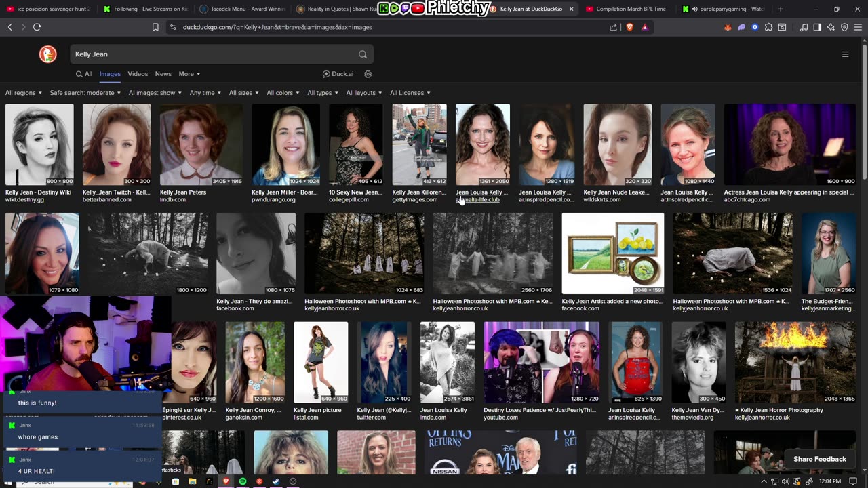Open the Brave VPN shield icon
868x488 pixels.
click(844, 27)
